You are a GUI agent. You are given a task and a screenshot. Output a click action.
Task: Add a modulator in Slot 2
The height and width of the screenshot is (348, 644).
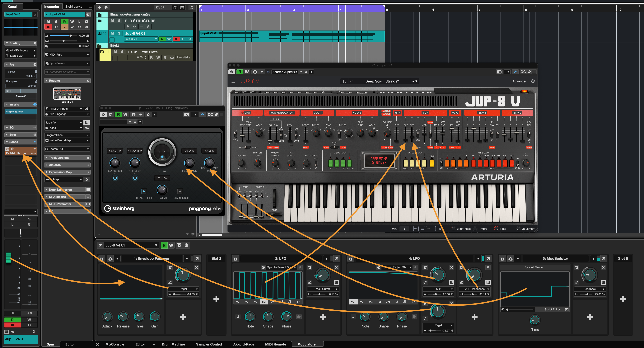[x=216, y=299]
